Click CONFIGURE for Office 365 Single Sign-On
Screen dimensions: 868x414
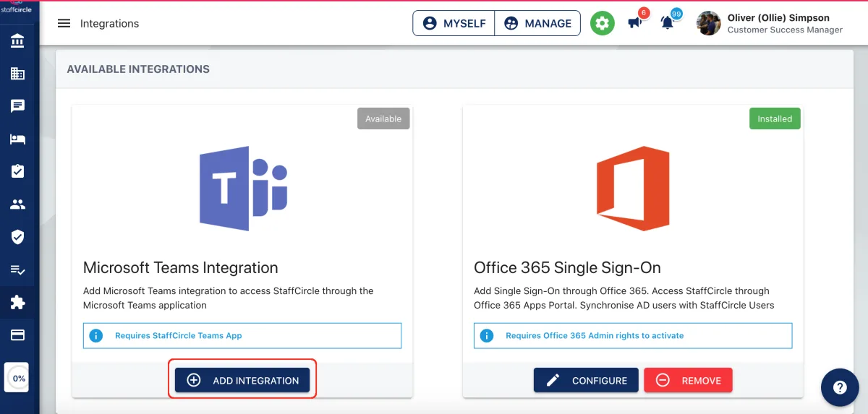[586, 380]
